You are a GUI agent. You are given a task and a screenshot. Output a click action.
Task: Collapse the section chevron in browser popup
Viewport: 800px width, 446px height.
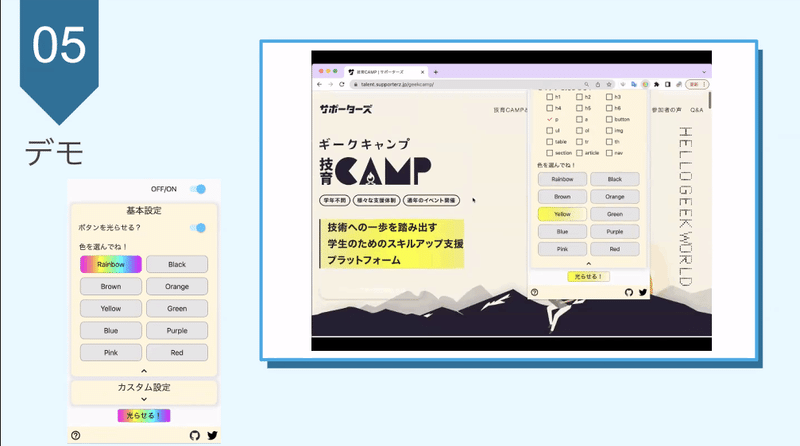(588, 263)
